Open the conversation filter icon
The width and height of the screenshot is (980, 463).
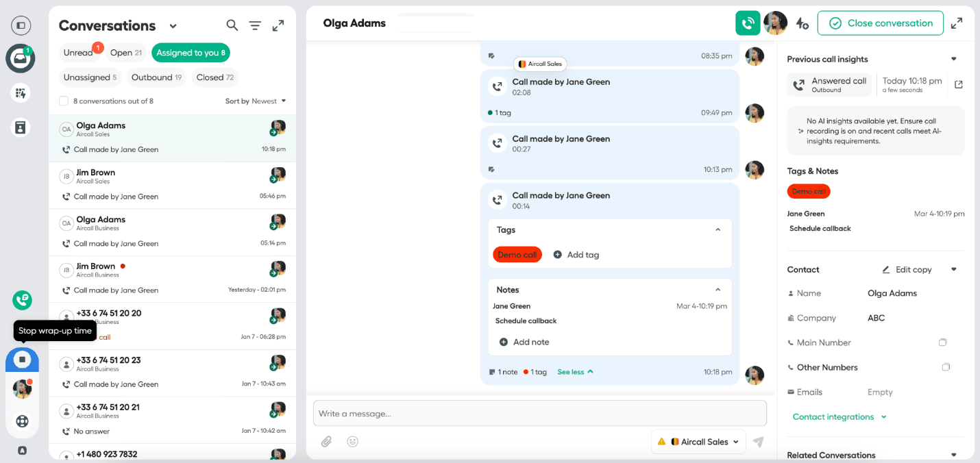pyautogui.click(x=255, y=25)
